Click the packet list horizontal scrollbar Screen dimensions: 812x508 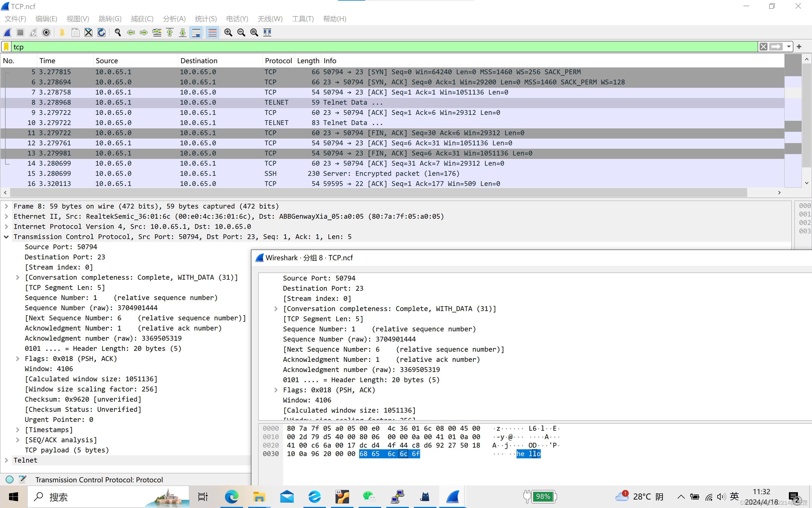pos(378,192)
